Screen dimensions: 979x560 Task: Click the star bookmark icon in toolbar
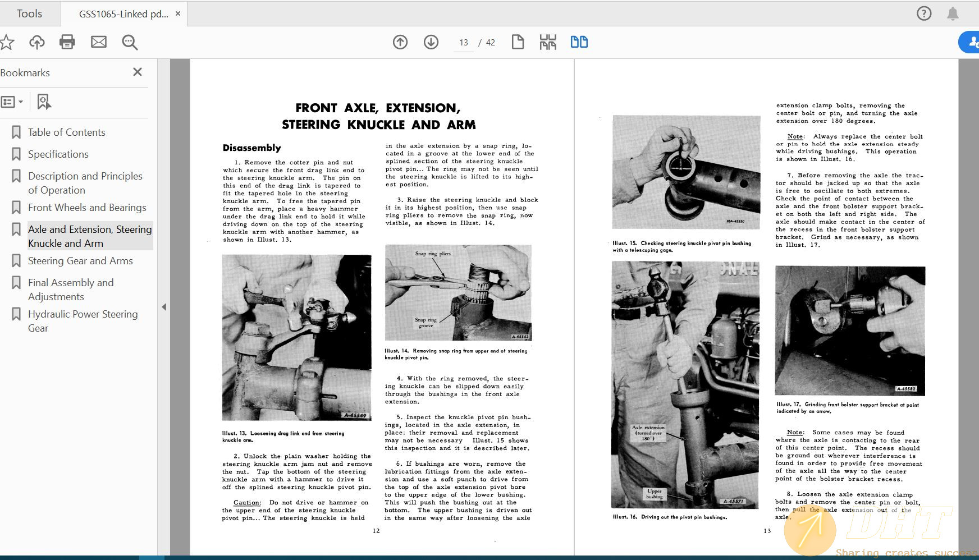7,42
